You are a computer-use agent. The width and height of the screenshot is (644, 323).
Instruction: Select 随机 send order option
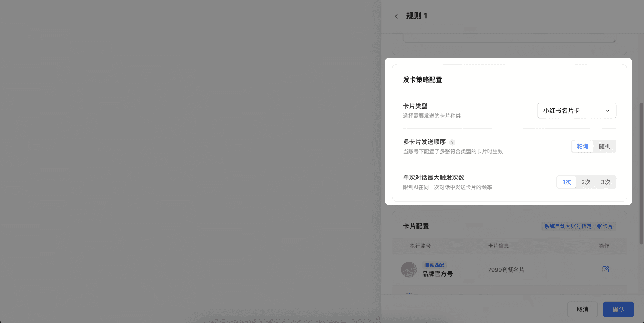pyautogui.click(x=604, y=146)
